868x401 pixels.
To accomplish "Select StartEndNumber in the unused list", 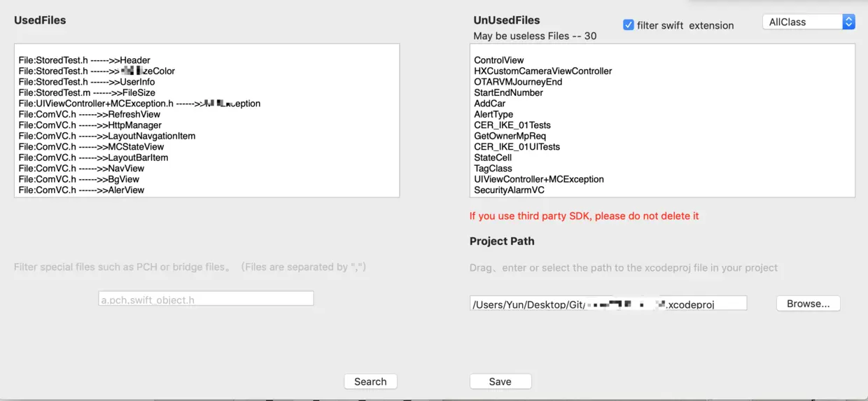I will 508,93.
